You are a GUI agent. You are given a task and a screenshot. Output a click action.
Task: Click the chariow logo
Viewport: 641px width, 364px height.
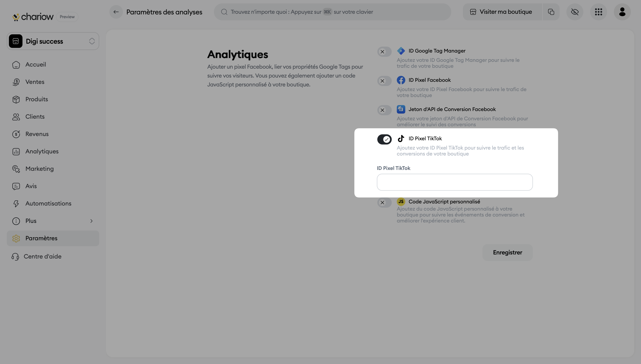[x=33, y=17]
